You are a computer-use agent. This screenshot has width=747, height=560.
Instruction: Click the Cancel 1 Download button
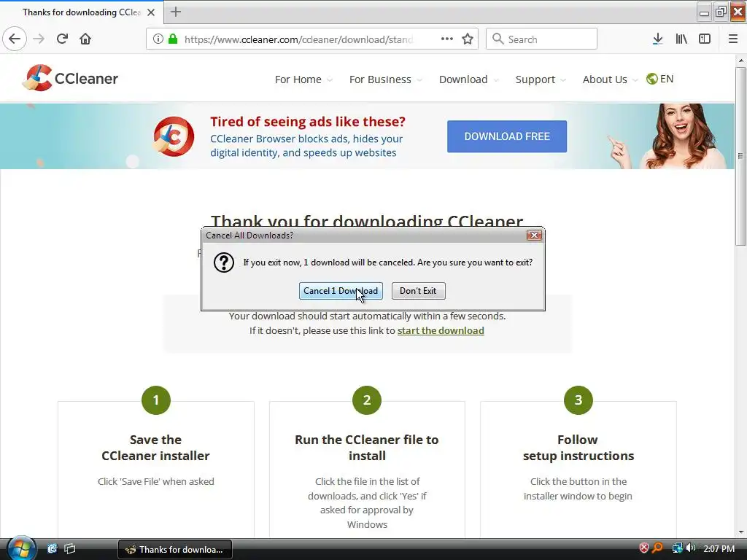pyautogui.click(x=341, y=291)
